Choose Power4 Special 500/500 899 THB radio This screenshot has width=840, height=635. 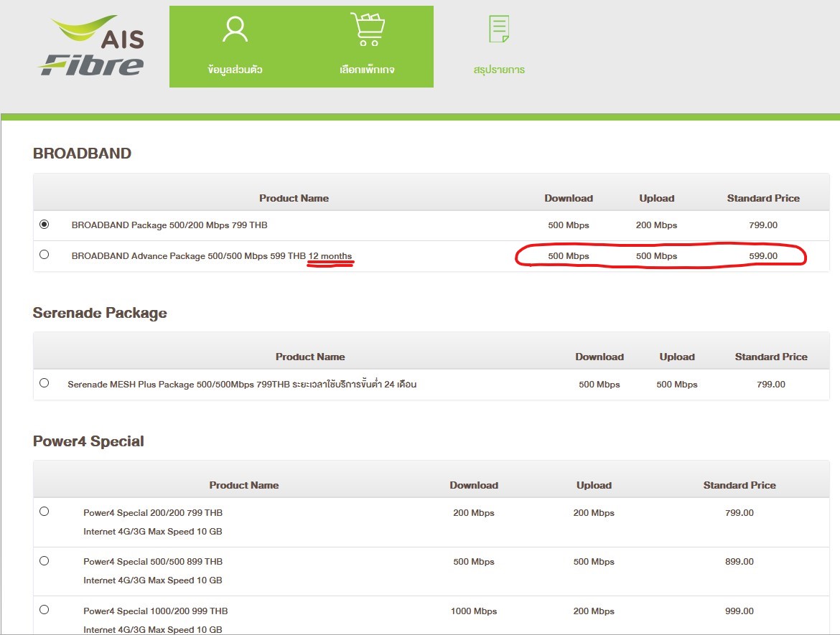click(45, 560)
